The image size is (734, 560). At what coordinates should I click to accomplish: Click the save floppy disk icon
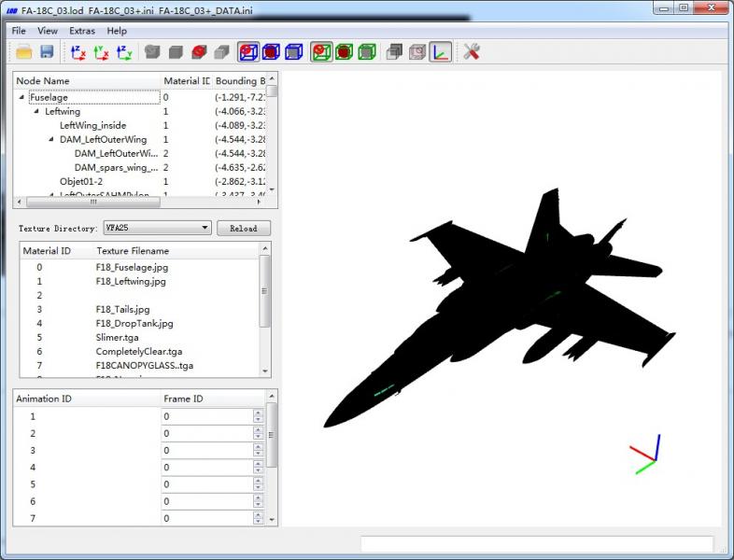click(47, 52)
